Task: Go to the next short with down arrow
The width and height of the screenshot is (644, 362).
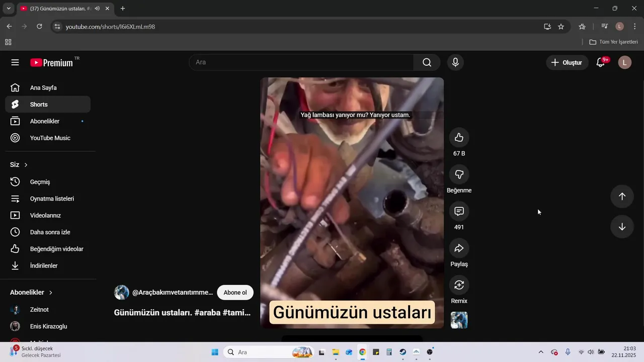Action: (622, 227)
